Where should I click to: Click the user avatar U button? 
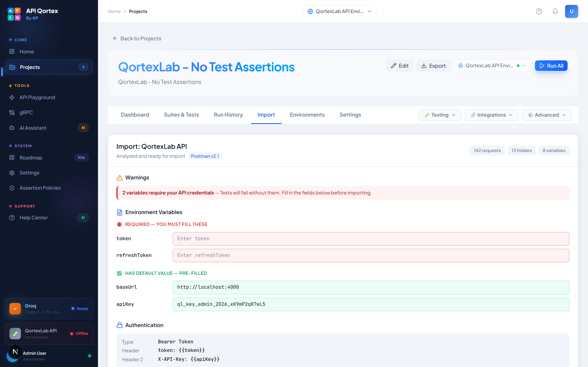(x=571, y=11)
